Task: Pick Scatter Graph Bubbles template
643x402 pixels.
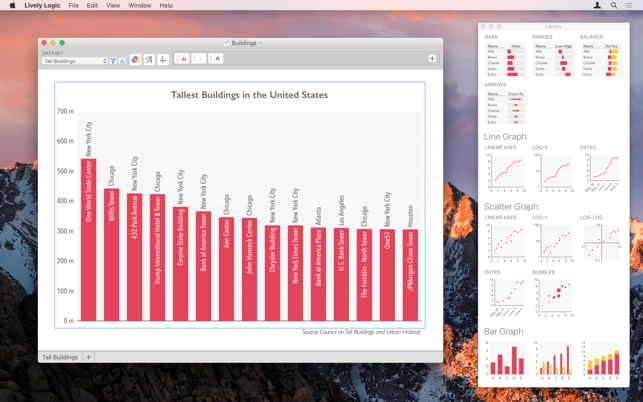Action: [x=553, y=297]
